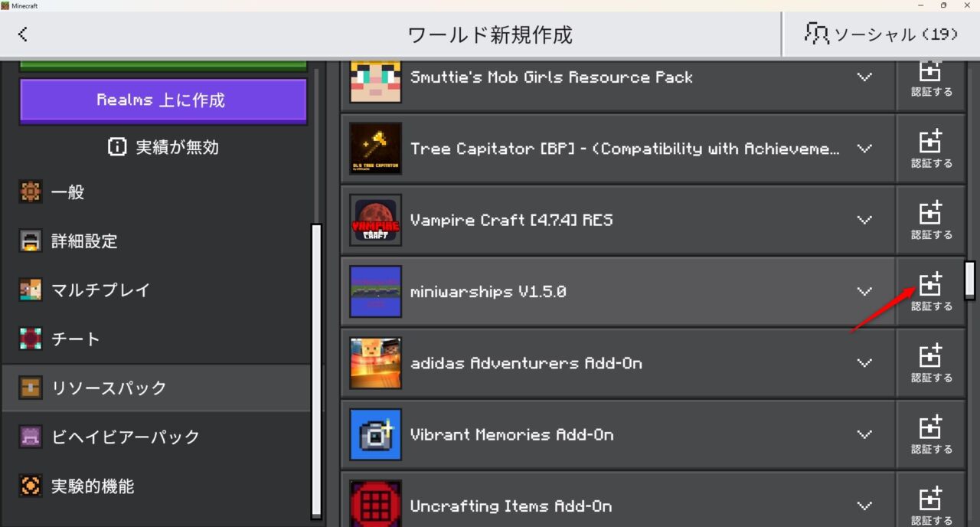Click the Realms 上に作成 button

[x=163, y=100]
